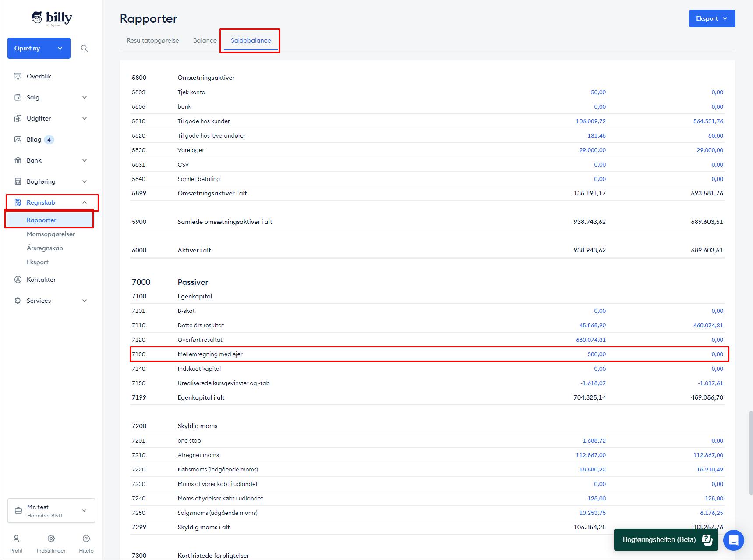
Task: Open Årsregnskab in the sidebar
Action: pos(45,248)
